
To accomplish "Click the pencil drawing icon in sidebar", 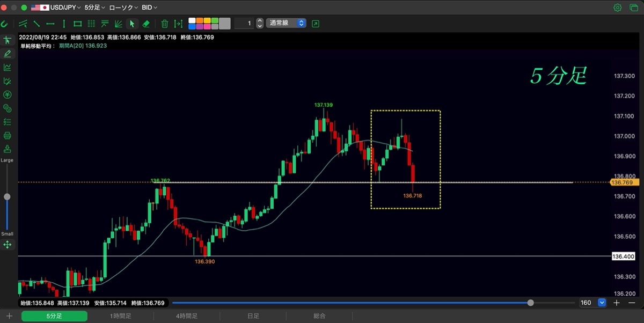I will pyautogui.click(x=8, y=54).
